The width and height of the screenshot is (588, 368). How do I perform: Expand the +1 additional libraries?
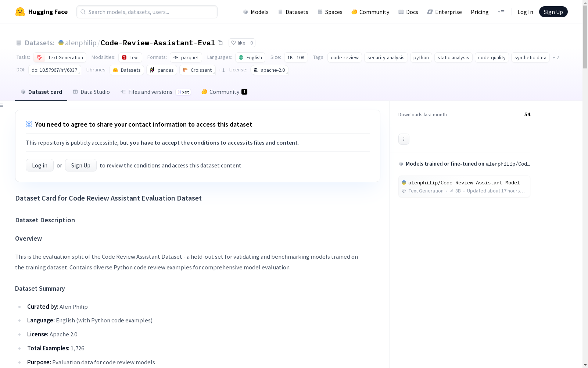pos(222,70)
